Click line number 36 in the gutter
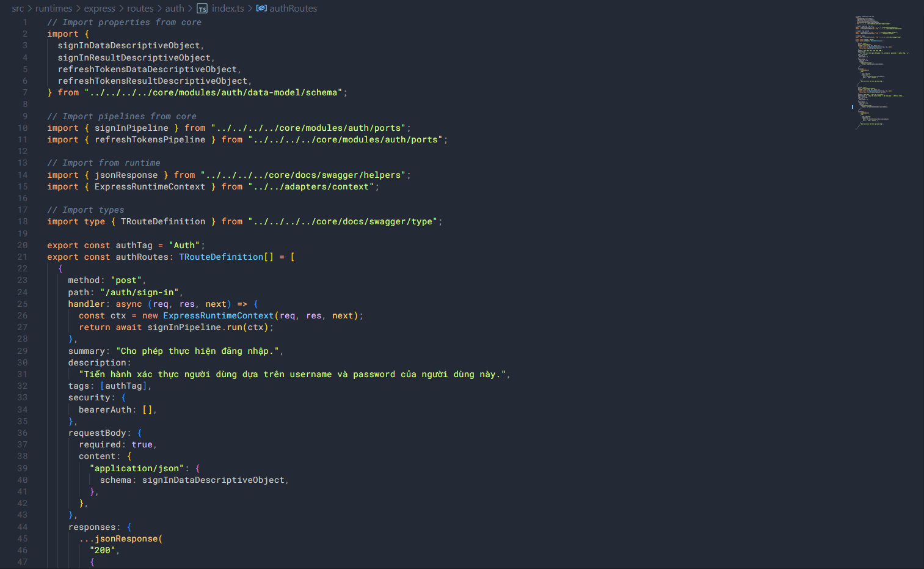The width and height of the screenshot is (924, 569). tap(22, 433)
